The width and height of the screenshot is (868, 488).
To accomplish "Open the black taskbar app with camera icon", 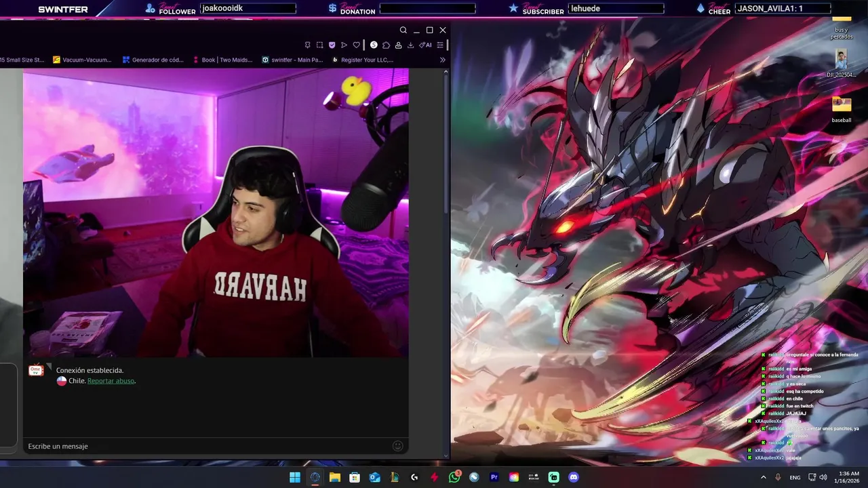I will [x=534, y=477].
